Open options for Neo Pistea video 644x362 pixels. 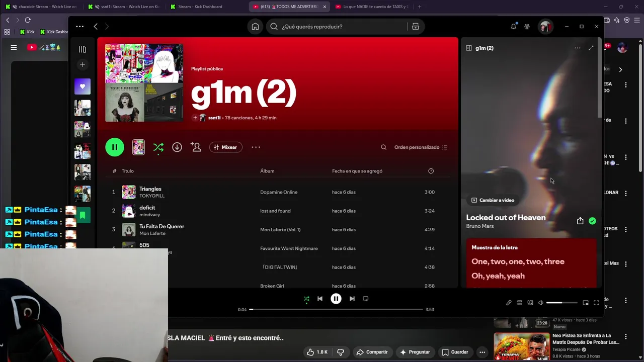coord(626,336)
